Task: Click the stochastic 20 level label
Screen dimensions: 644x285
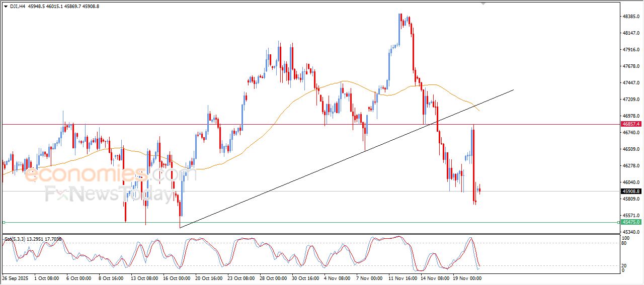Action: coord(624,265)
